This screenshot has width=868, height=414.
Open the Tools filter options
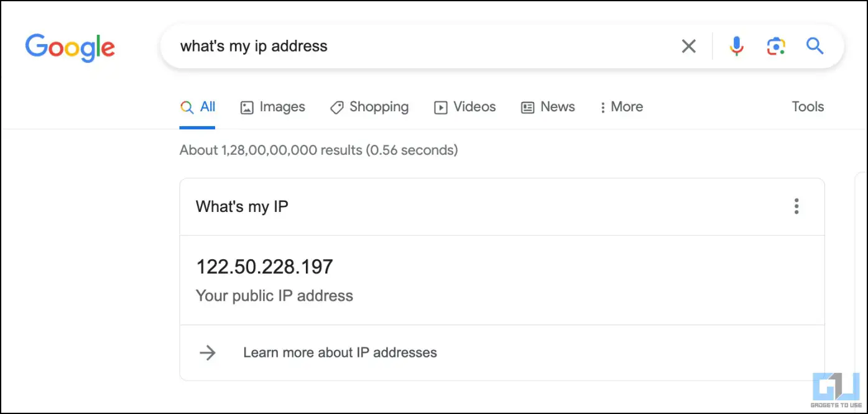click(808, 107)
